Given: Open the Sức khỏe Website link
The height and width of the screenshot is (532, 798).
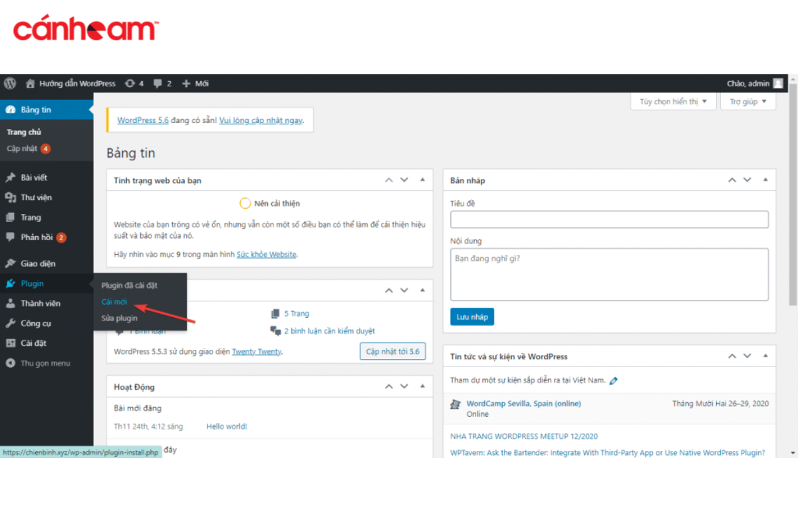Looking at the screenshot, I should point(267,255).
